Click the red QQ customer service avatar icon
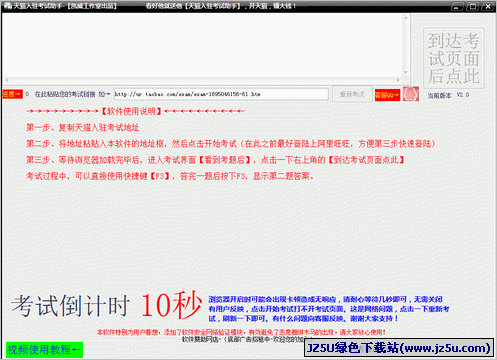Screen dimensions: 497x360 [x=411, y=94]
